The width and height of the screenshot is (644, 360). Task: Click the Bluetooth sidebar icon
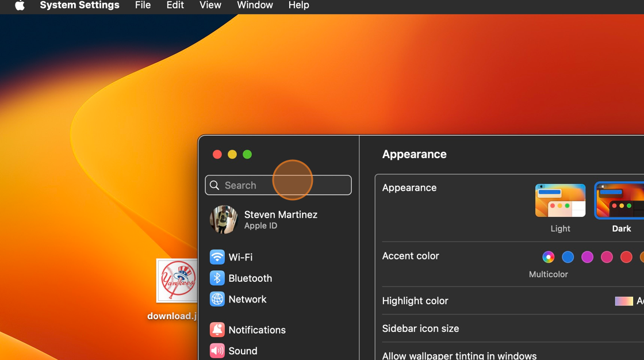pos(217,278)
